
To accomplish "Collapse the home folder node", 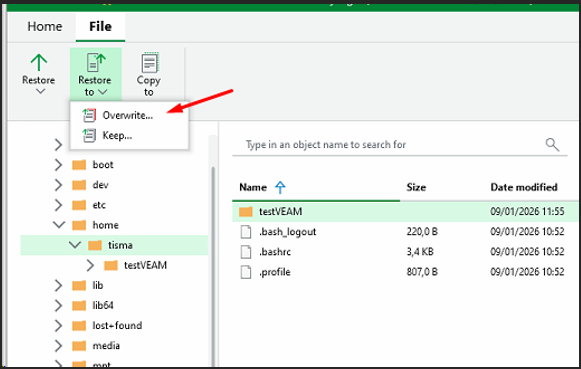I will (59, 225).
